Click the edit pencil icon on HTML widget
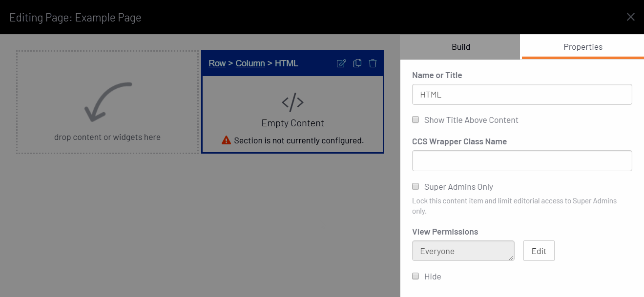This screenshot has height=297, width=644. [x=341, y=63]
